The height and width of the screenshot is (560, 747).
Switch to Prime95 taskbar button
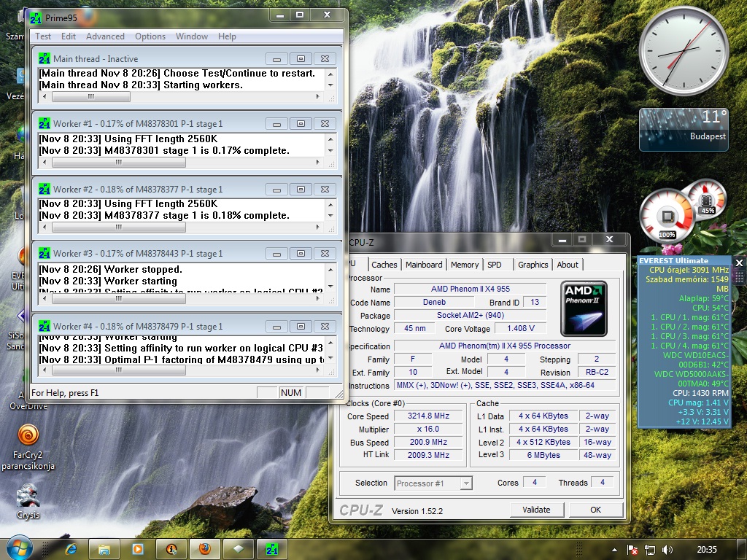(x=271, y=550)
